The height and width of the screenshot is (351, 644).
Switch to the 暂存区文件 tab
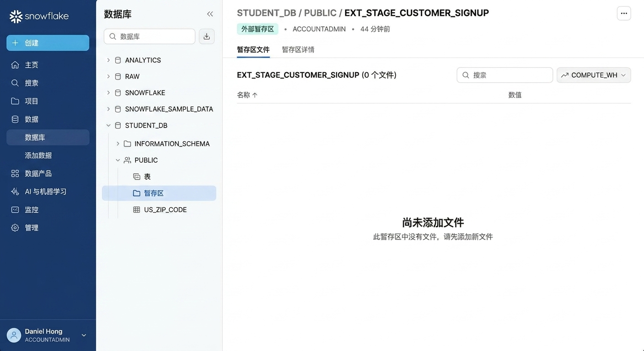point(253,49)
